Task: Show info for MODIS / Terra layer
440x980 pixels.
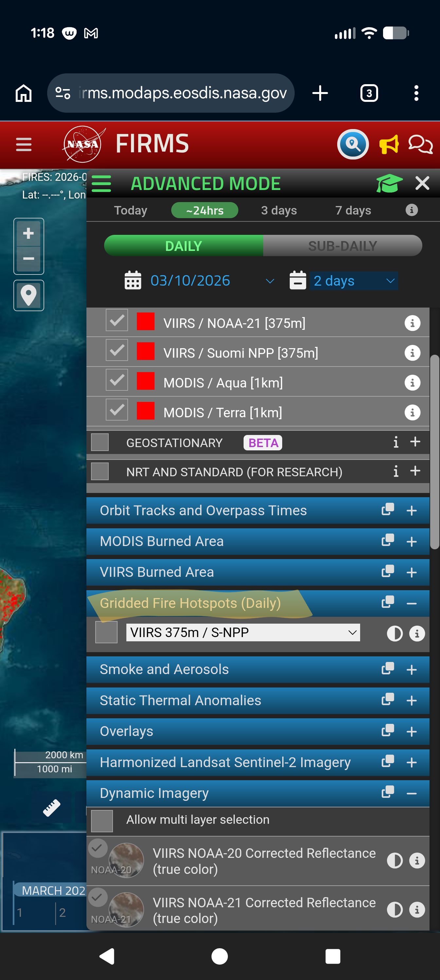Action: pyautogui.click(x=412, y=412)
